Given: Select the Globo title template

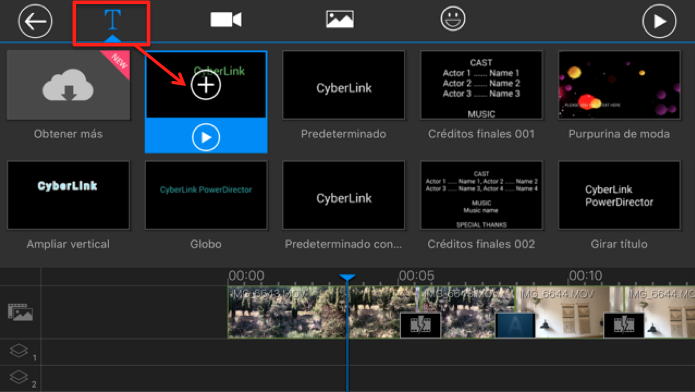Looking at the screenshot, I should [206, 195].
